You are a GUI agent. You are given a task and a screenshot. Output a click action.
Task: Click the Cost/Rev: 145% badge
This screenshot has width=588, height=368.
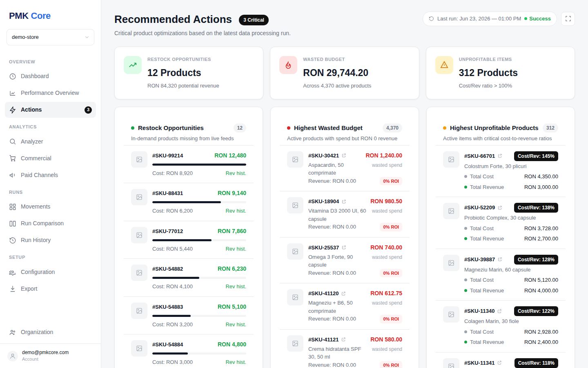click(x=536, y=156)
